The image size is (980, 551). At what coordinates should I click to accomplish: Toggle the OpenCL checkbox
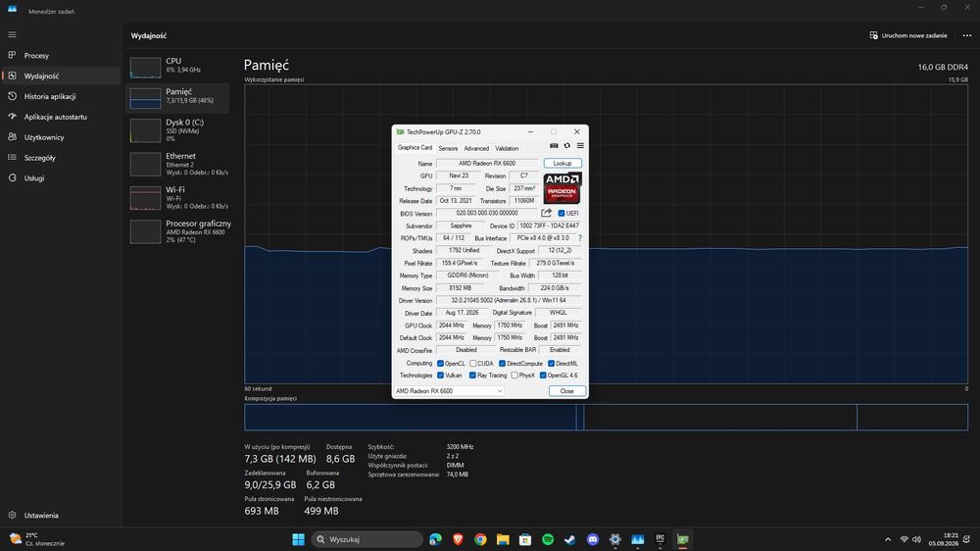[440, 364]
